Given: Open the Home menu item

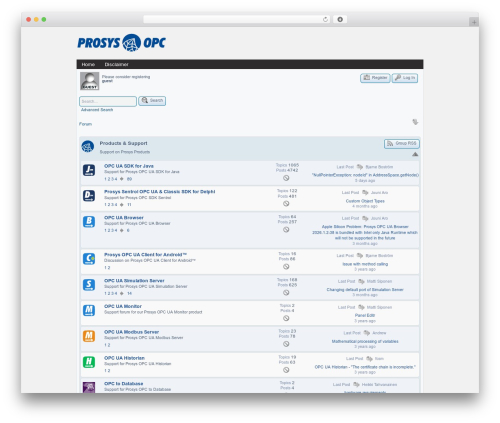Looking at the screenshot, I should click(88, 64).
